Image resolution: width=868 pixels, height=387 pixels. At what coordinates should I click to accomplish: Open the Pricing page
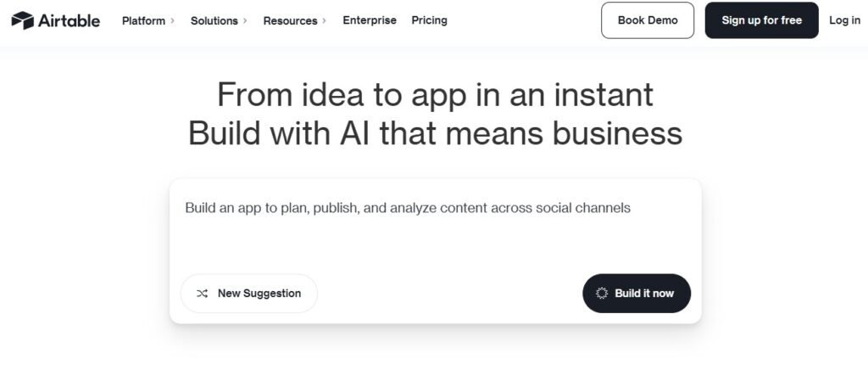click(429, 20)
